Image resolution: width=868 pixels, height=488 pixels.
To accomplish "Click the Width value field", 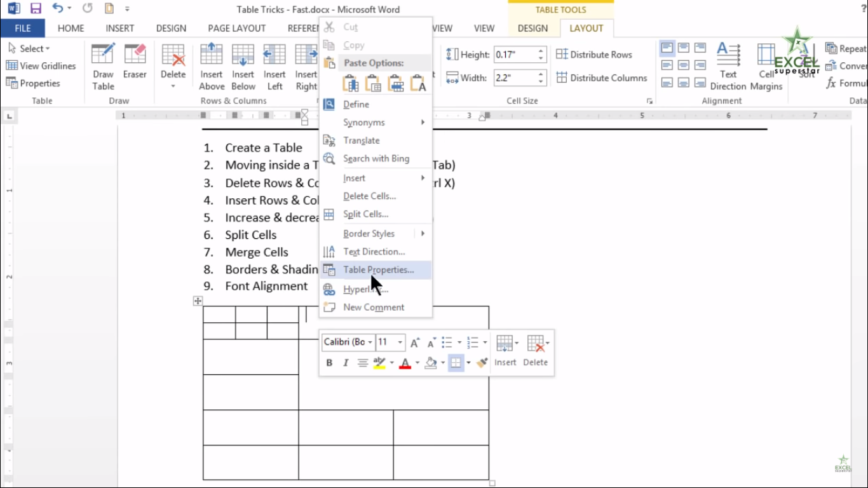I will tap(515, 78).
